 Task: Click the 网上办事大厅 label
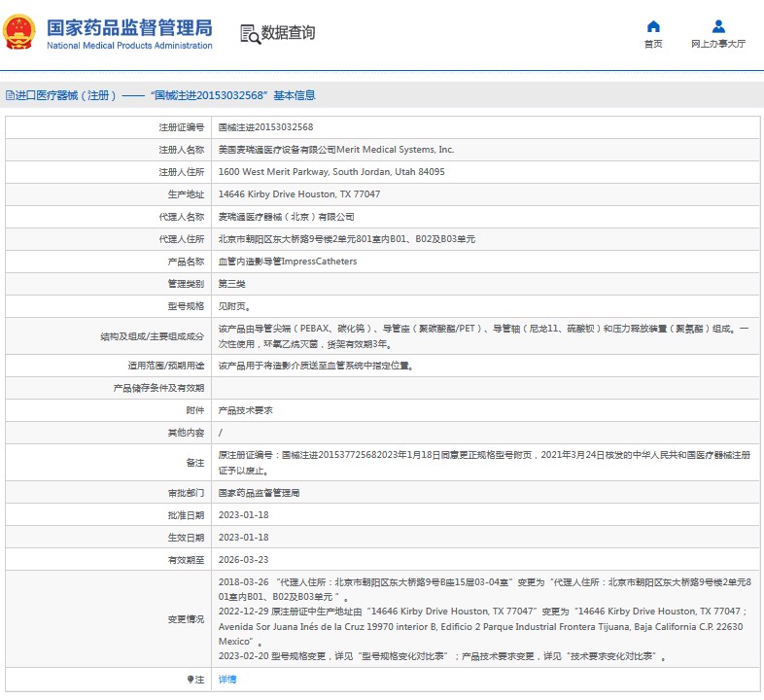(x=718, y=44)
